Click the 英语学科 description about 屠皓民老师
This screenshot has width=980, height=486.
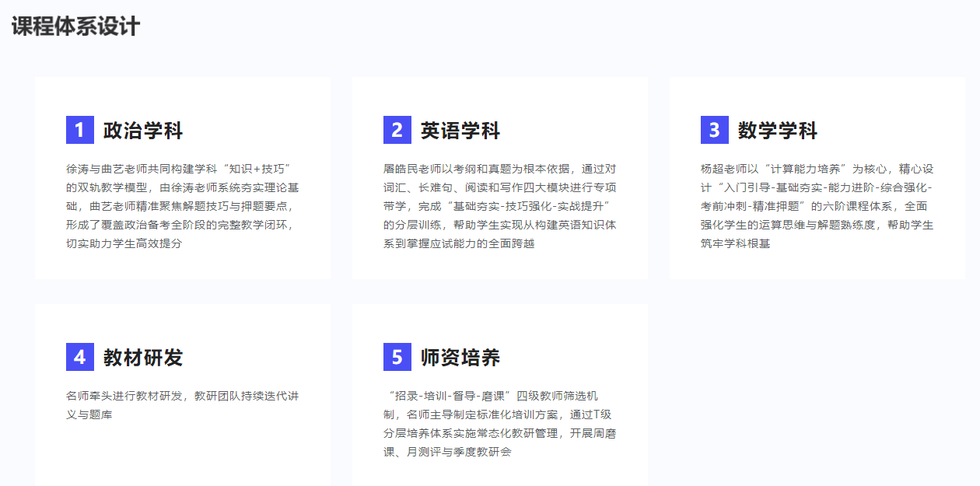coord(499,206)
